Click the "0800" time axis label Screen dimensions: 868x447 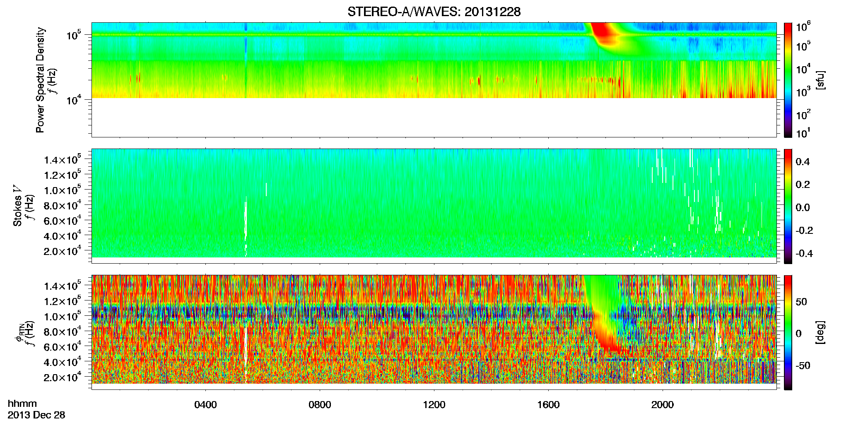(x=320, y=405)
